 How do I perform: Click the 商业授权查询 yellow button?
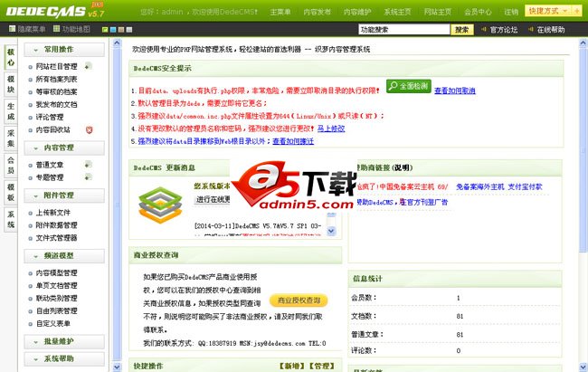[299, 300]
